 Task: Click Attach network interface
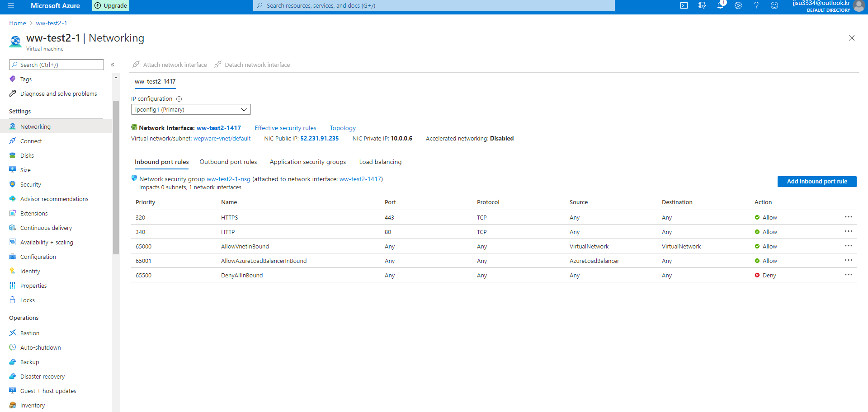click(x=170, y=65)
